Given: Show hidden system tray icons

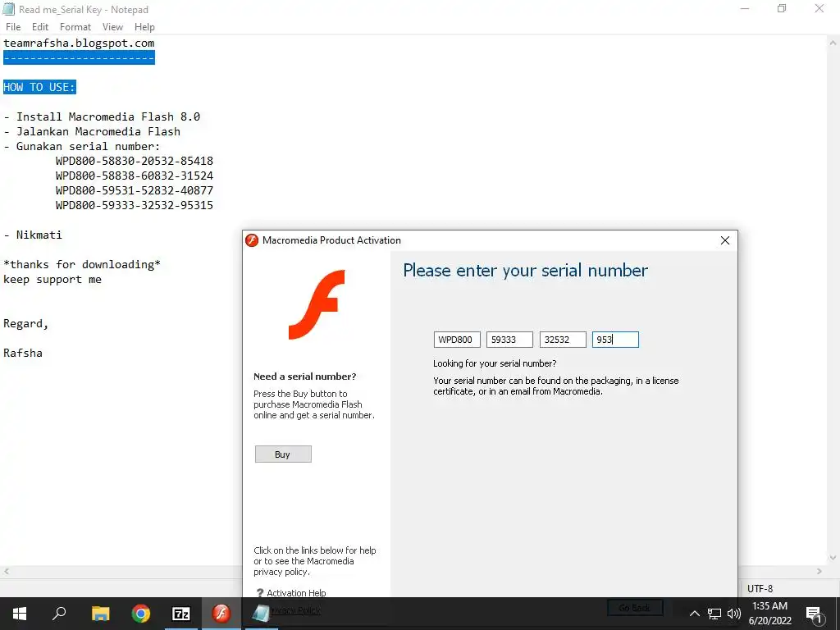Looking at the screenshot, I should click(694, 614).
